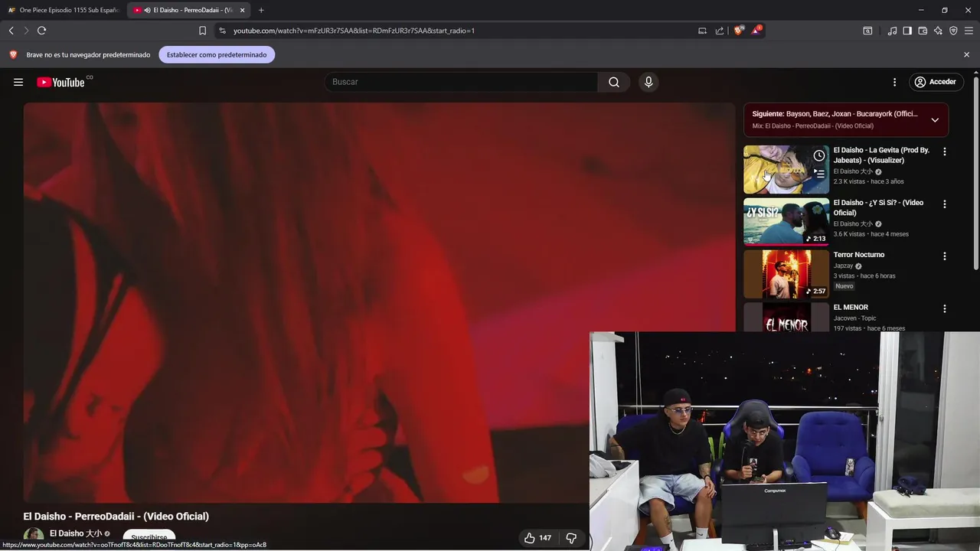Click the page vertical scrollbar
Viewport: 980px width, 551px height.
(x=976, y=172)
